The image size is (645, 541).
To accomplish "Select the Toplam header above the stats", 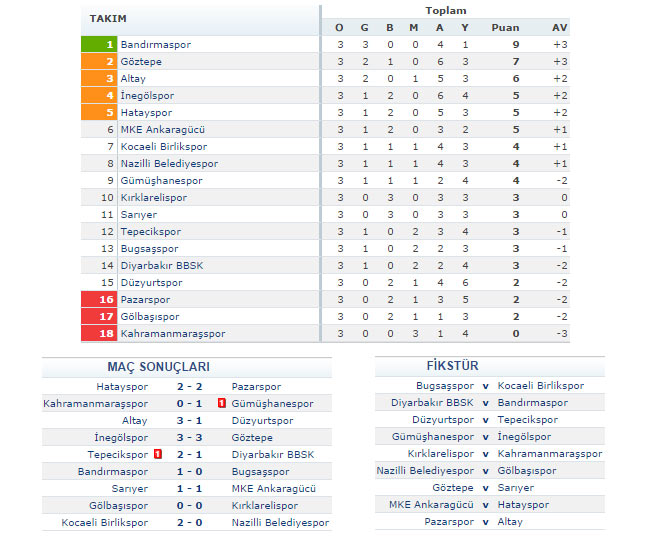I will (446, 11).
